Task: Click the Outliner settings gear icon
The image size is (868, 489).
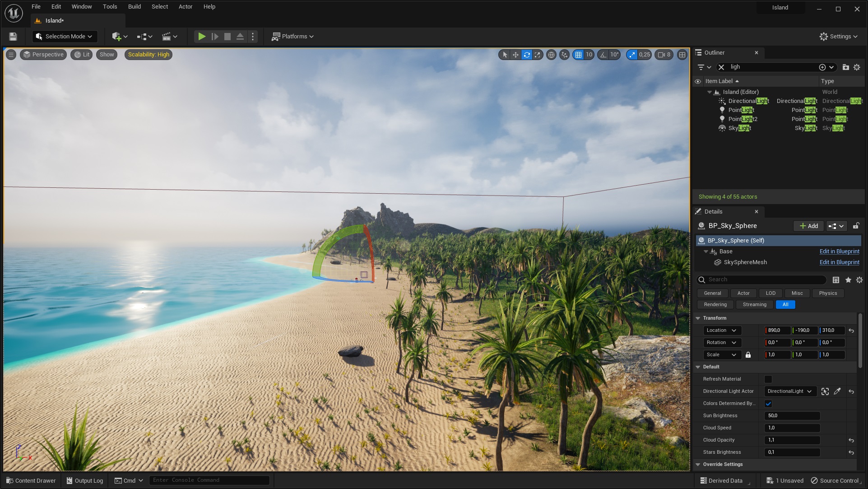Action: tap(857, 67)
